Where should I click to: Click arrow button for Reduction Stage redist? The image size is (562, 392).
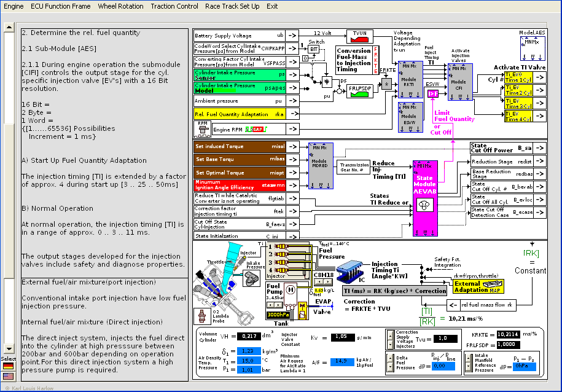click(x=540, y=161)
